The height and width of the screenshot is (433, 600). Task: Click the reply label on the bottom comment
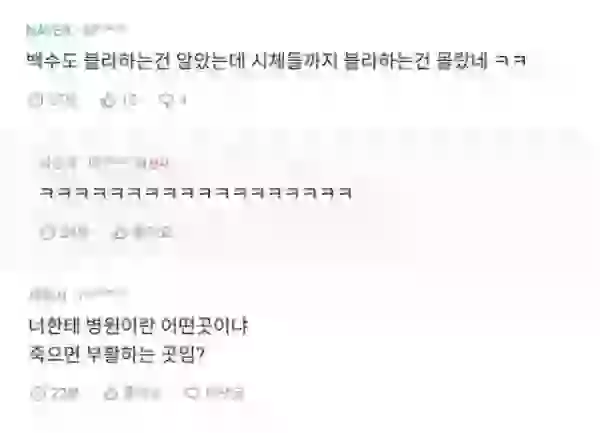(x=225, y=393)
